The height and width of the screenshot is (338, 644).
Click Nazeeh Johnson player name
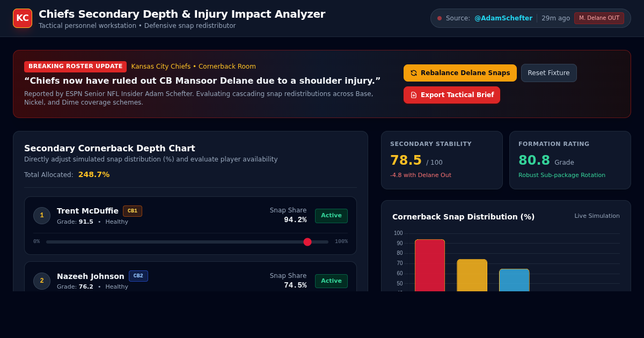tap(91, 276)
